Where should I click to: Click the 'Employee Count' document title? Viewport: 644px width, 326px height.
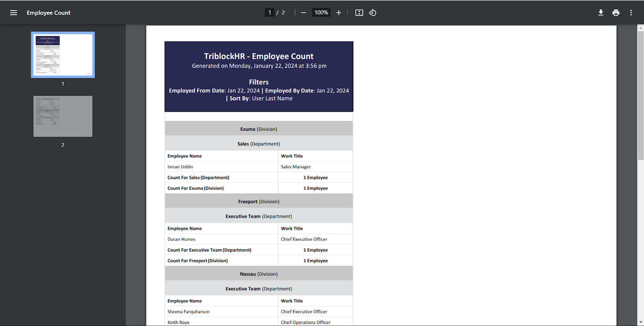coord(49,13)
